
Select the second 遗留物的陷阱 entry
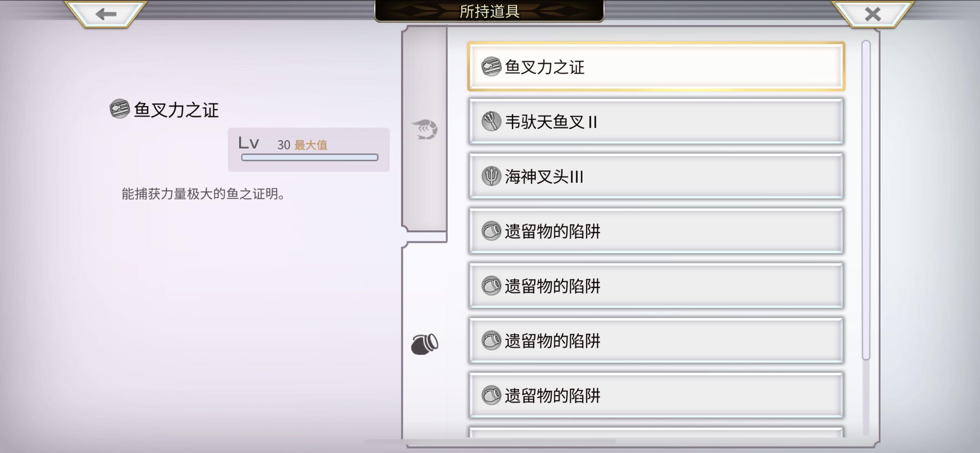tap(656, 285)
